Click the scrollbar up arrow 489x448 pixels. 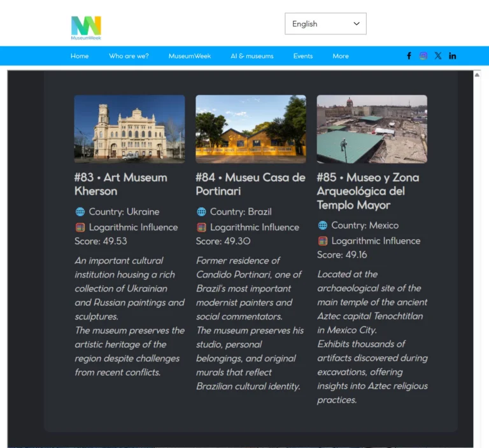[477, 74]
